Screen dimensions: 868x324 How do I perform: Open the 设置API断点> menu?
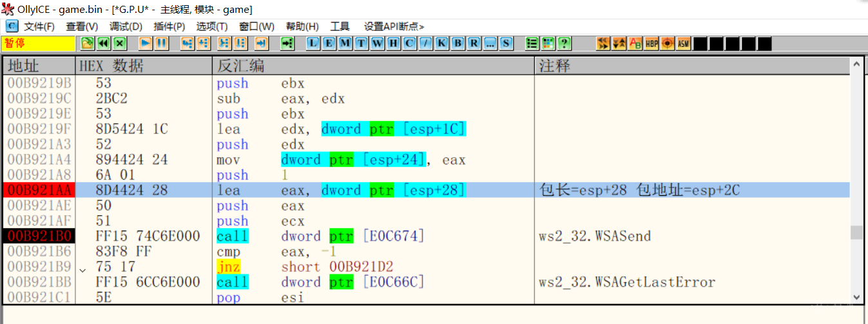point(394,26)
